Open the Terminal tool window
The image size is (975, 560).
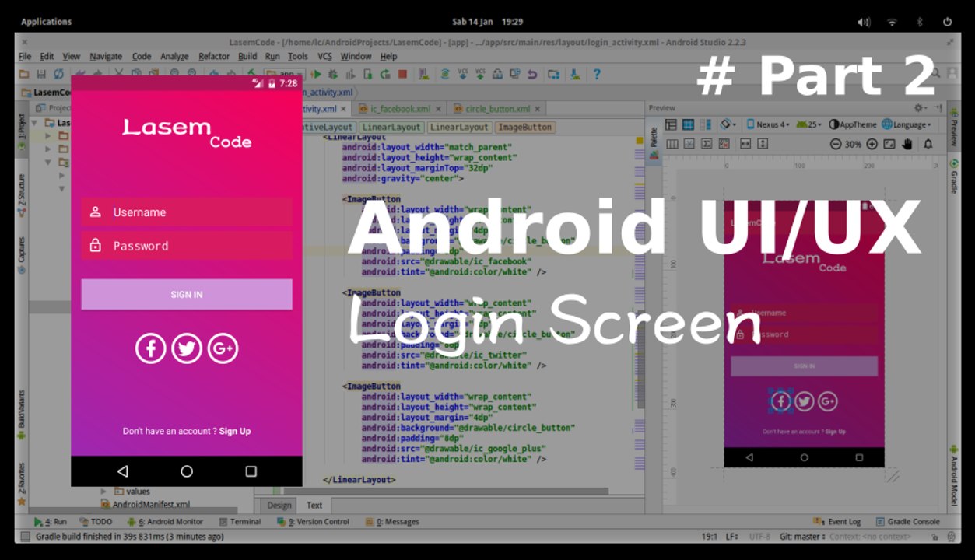(240, 522)
